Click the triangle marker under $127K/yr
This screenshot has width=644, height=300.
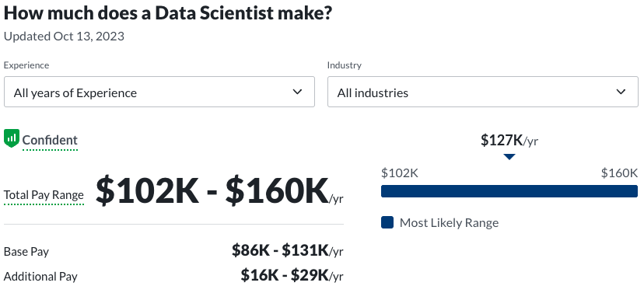(x=509, y=157)
